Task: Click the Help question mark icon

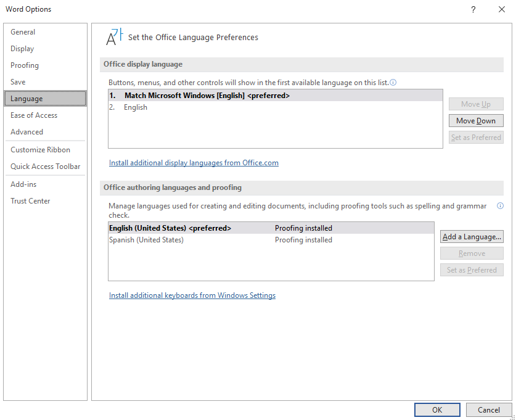Action: pos(473,9)
